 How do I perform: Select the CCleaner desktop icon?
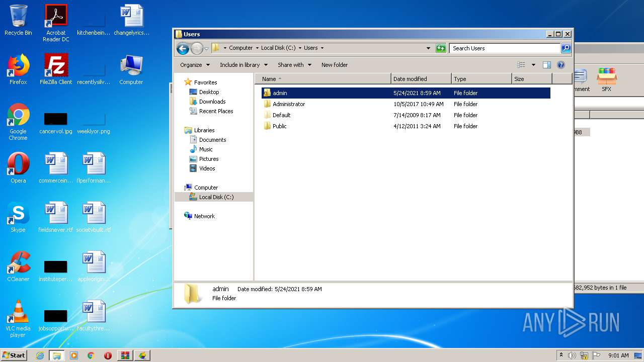[18, 266]
